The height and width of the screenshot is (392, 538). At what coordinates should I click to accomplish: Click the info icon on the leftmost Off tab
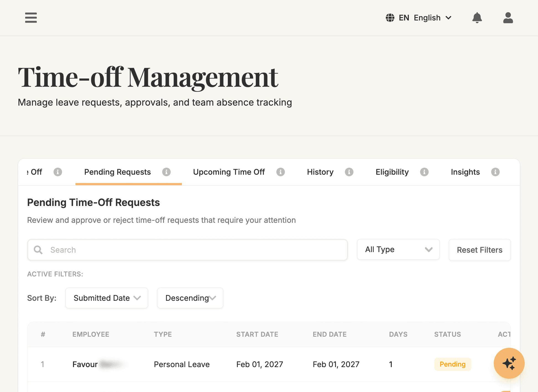click(x=58, y=172)
